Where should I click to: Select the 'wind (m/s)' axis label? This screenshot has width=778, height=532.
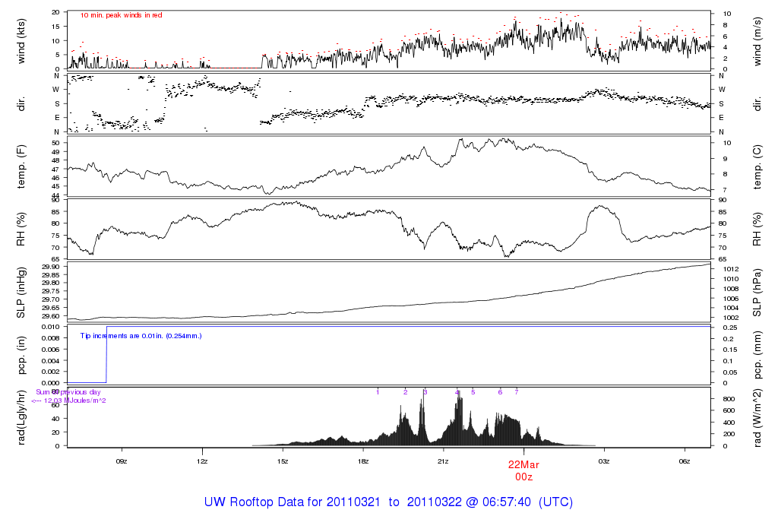[x=757, y=41]
